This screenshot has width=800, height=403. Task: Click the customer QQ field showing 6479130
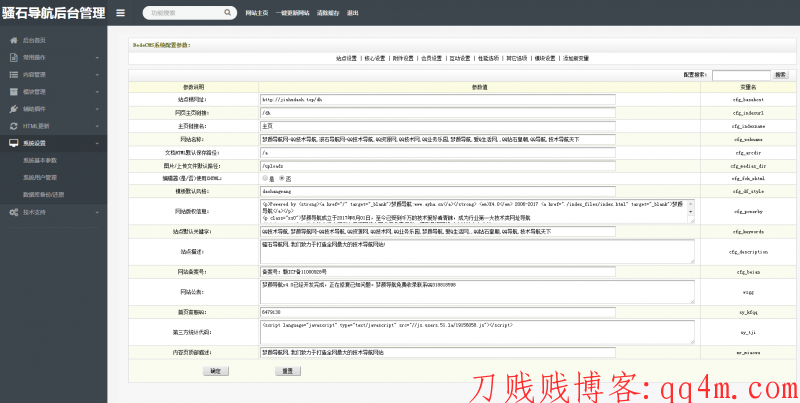(438, 312)
